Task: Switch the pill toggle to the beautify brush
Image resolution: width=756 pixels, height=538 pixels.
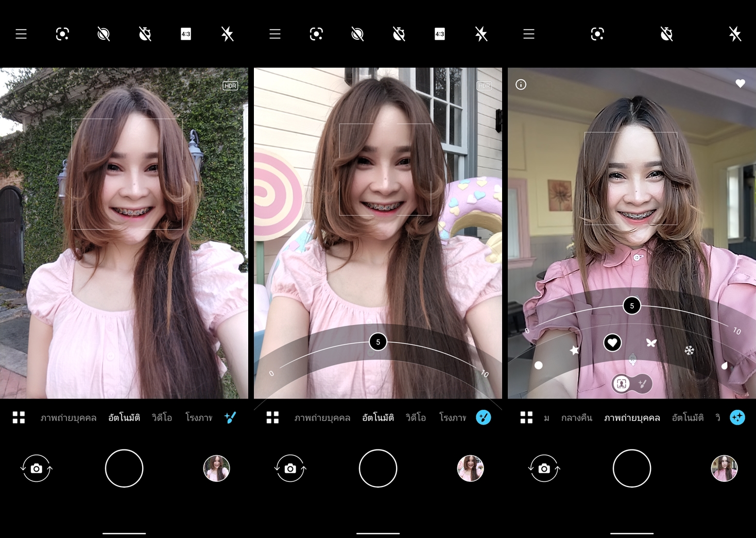Action: click(x=642, y=384)
